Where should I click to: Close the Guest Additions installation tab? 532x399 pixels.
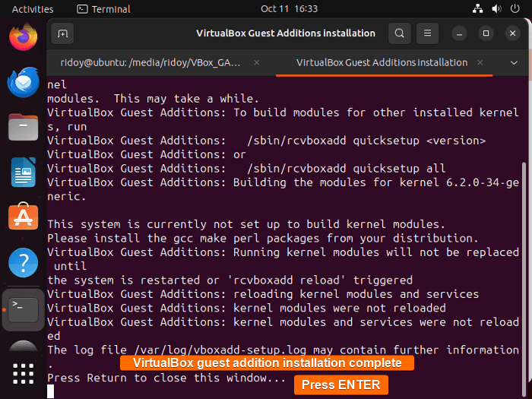point(480,63)
